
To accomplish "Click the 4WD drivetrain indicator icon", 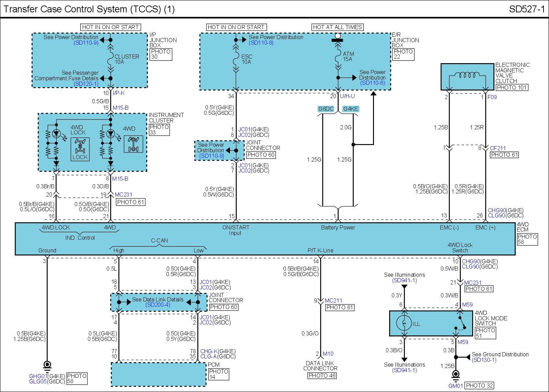I will pyautogui.click(x=131, y=144).
